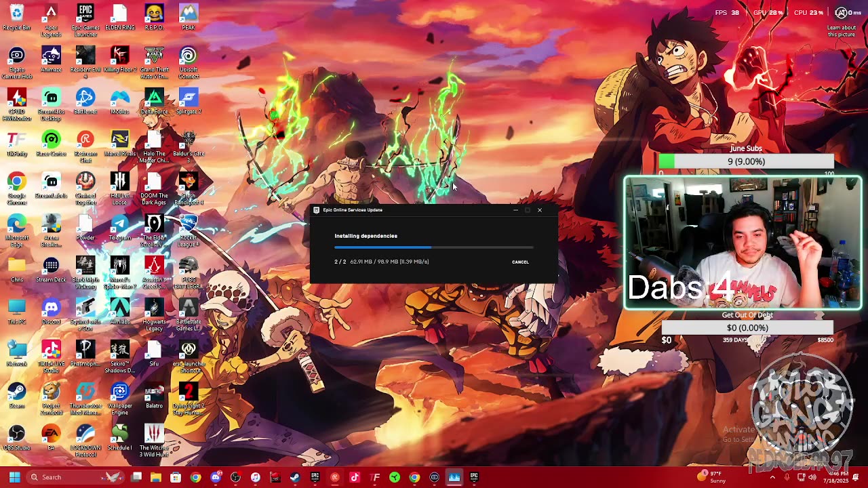Viewport: 868px width, 488px height.
Task: Launch Apex Legends from the desktop
Action: click(51, 20)
